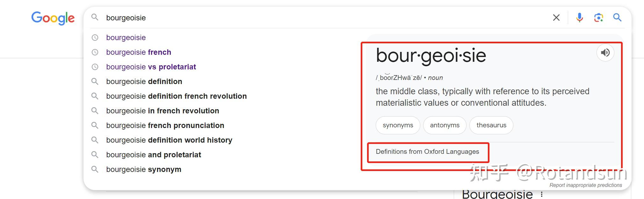Select 'bourgeoisie french pronunciation' suggestion
The width and height of the screenshot is (644, 199).
click(x=165, y=125)
